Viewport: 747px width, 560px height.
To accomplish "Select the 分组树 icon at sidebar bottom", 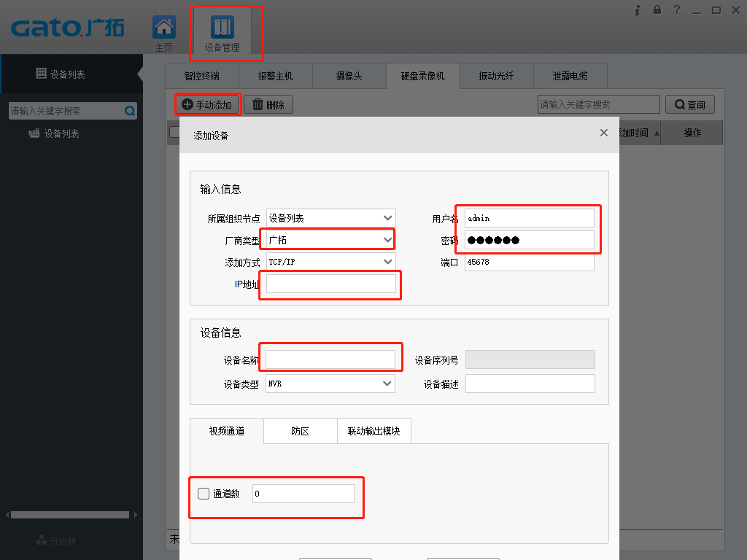I will [40, 540].
